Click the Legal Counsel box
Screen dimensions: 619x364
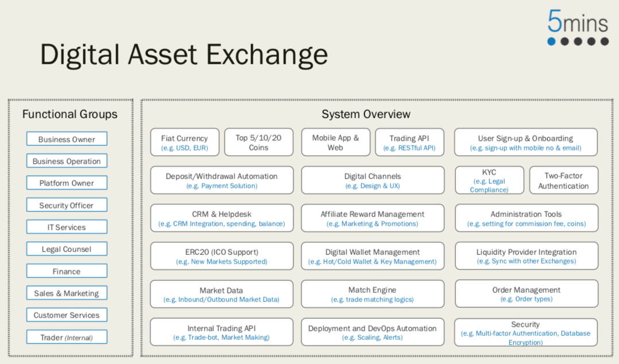coord(67,249)
